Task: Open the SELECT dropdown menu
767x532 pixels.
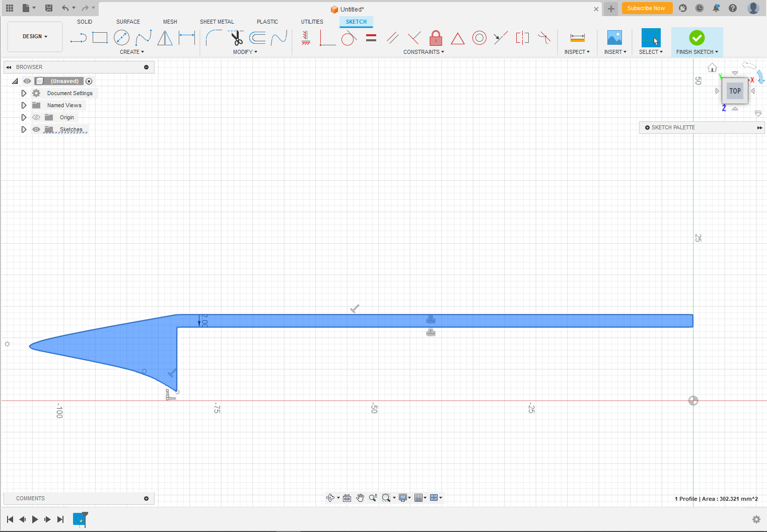Action: [x=651, y=52]
